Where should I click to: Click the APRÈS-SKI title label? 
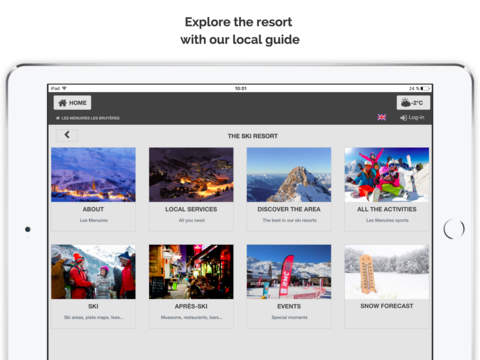point(191,306)
